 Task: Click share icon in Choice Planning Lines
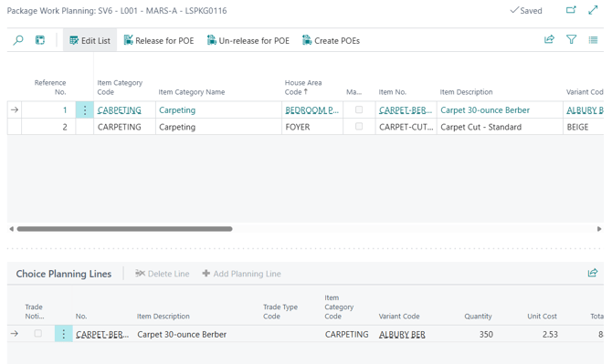pos(593,273)
